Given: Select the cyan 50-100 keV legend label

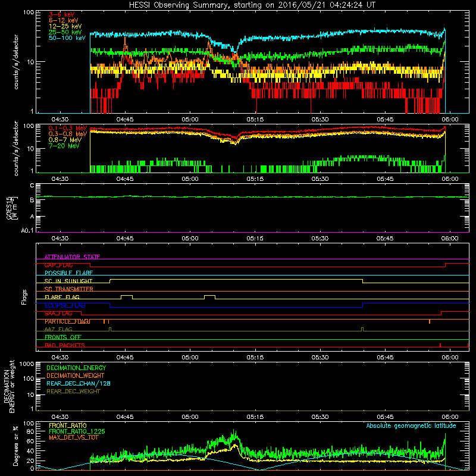Looking at the screenshot, I should pos(67,38).
